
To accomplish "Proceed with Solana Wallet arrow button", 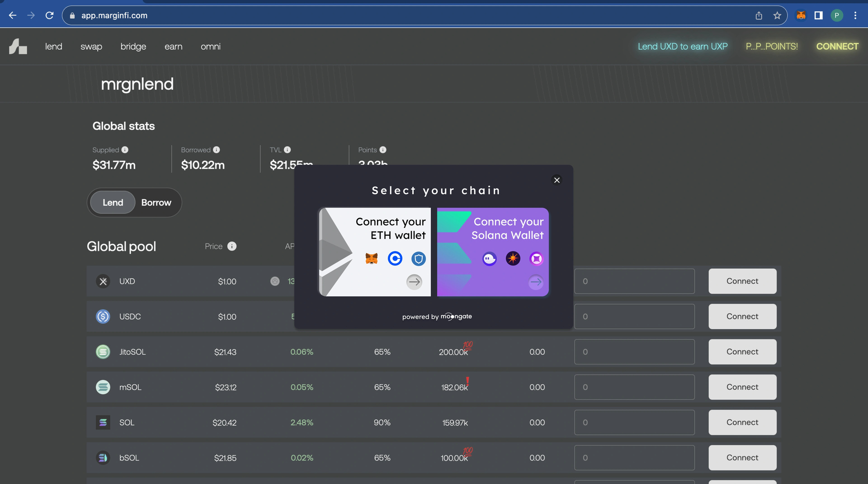I will (x=536, y=282).
